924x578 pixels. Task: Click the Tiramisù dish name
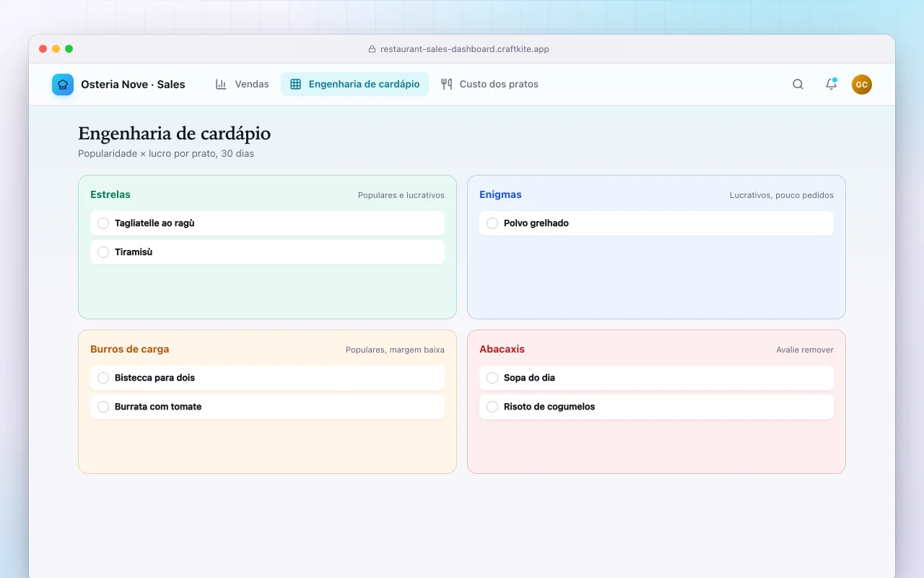pyautogui.click(x=134, y=252)
